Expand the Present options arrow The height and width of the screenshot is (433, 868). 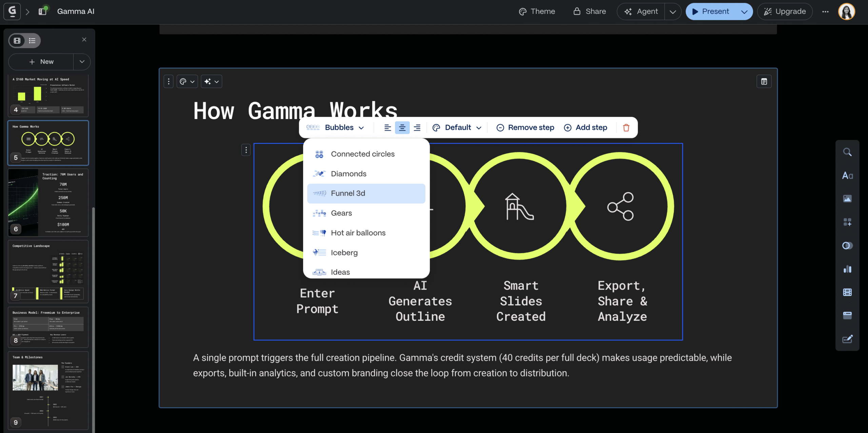coord(744,12)
